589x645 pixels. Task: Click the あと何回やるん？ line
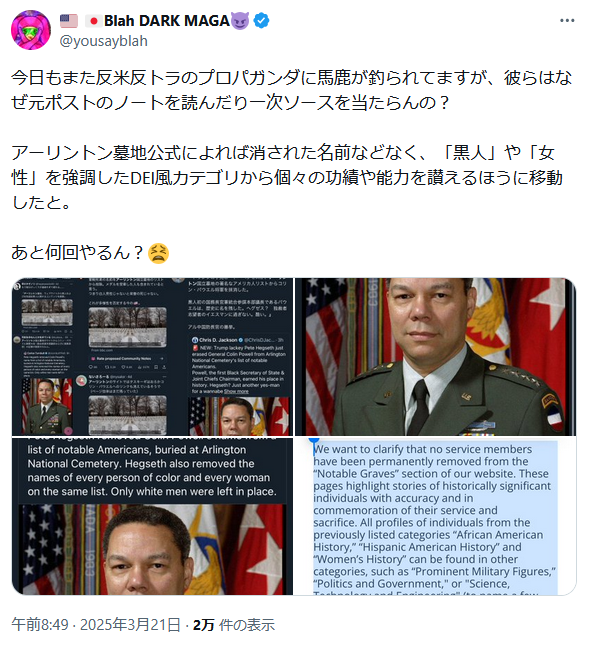click(77, 253)
